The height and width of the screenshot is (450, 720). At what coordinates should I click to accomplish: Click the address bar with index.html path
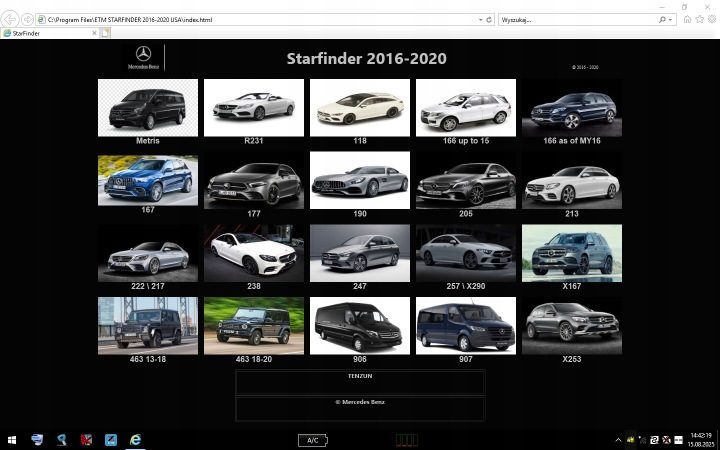point(257,20)
